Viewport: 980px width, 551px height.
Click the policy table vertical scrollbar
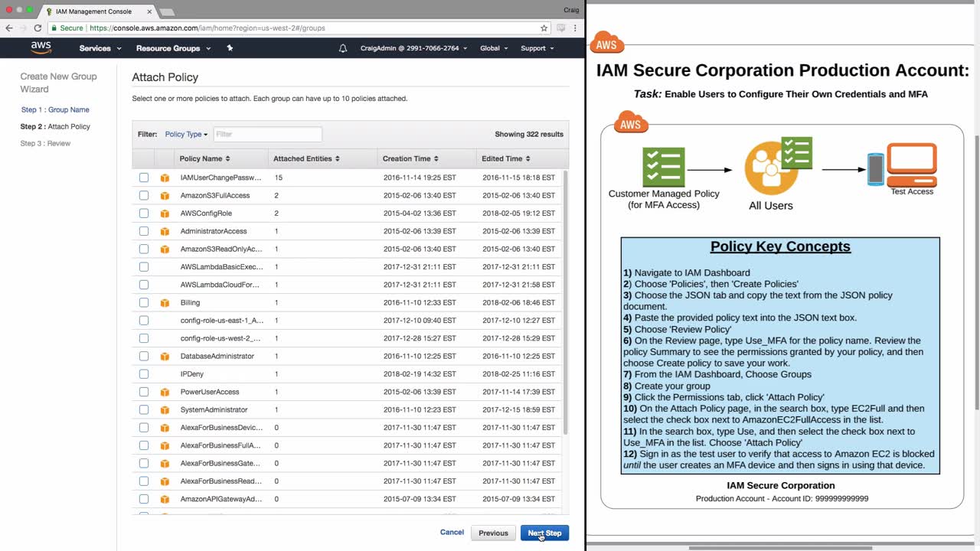tap(566, 302)
